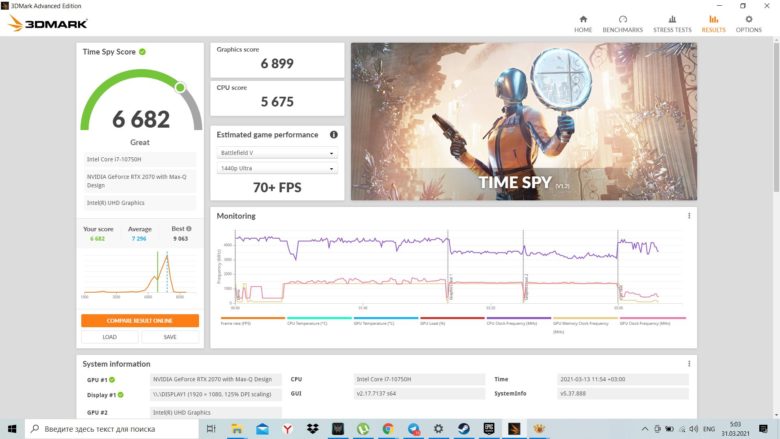
Task: Click the volume icon in the system tray
Action: click(694, 429)
